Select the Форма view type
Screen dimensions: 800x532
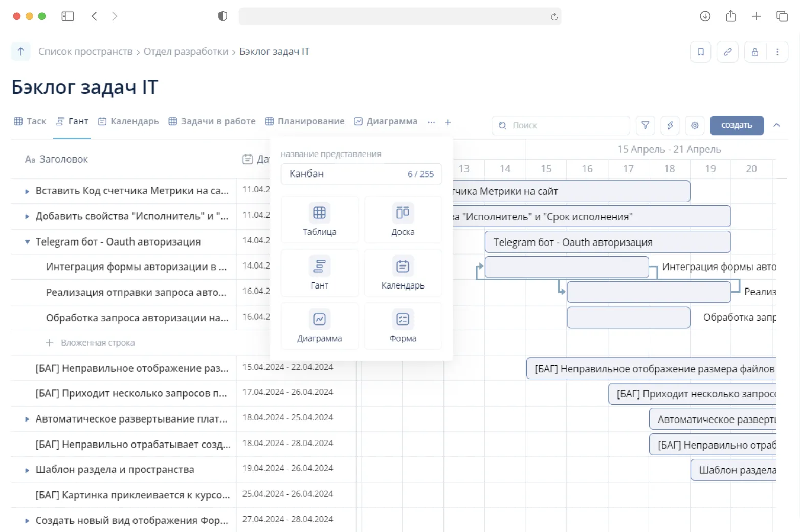pyautogui.click(x=403, y=326)
